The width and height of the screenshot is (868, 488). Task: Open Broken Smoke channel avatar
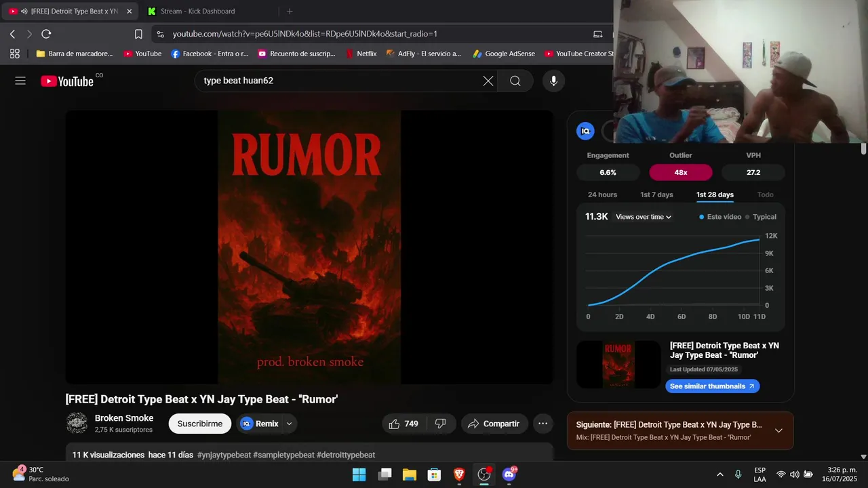click(77, 423)
